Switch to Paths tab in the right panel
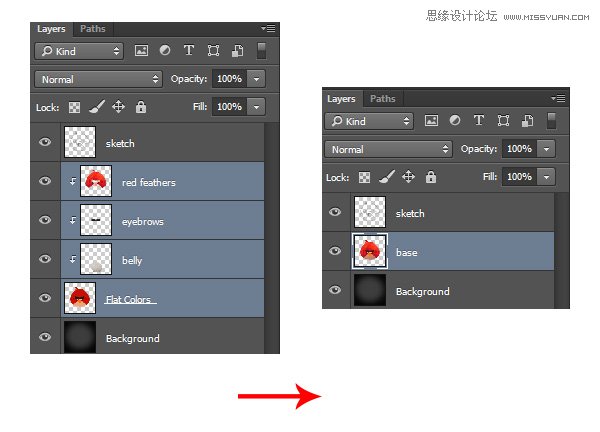 point(382,99)
